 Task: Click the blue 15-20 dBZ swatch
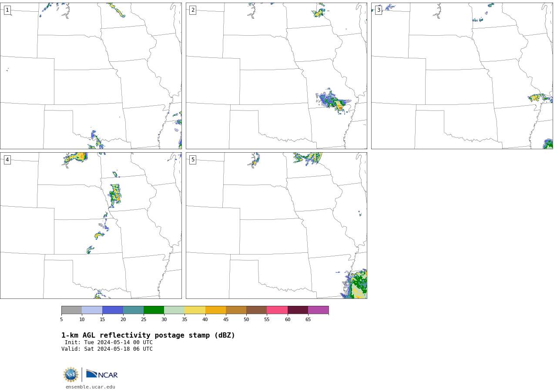click(x=113, y=310)
